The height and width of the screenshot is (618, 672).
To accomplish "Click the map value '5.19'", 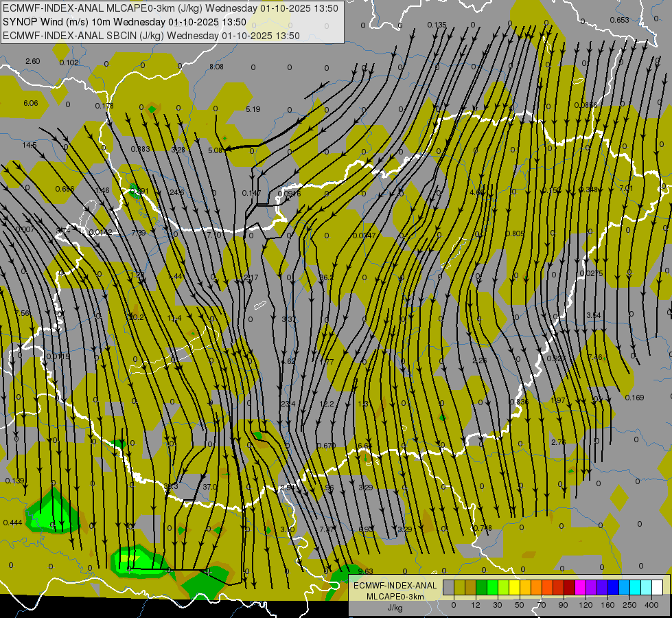I will (x=253, y=109).
